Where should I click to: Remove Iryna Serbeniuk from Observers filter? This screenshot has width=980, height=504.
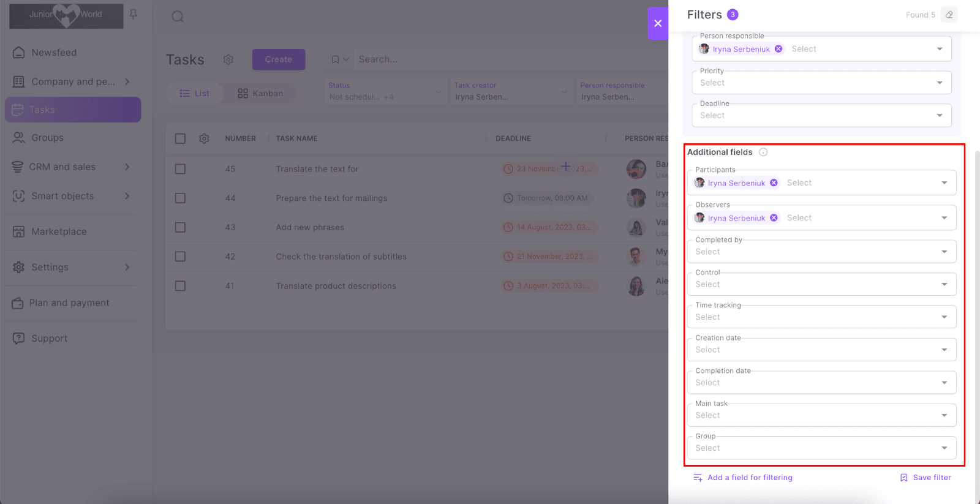[774, 218]
